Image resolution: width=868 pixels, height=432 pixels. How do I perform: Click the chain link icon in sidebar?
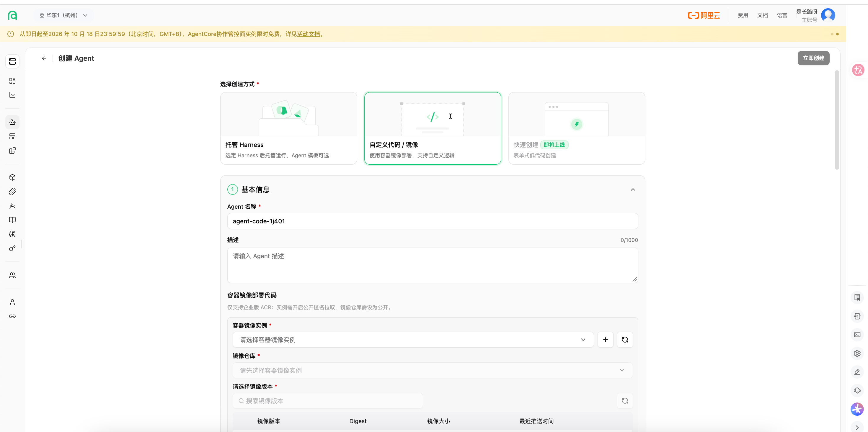12,316
